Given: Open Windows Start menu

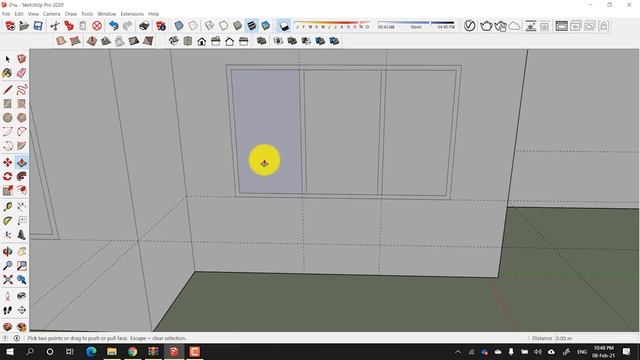Looking at the screenshot, I should (x=9, y=351).
